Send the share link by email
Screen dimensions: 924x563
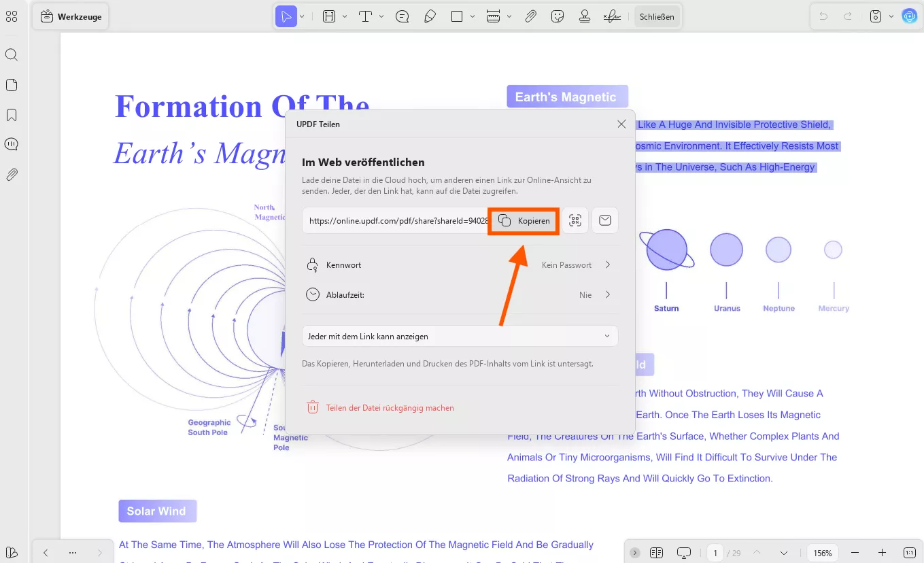click(x=605, y=220)
